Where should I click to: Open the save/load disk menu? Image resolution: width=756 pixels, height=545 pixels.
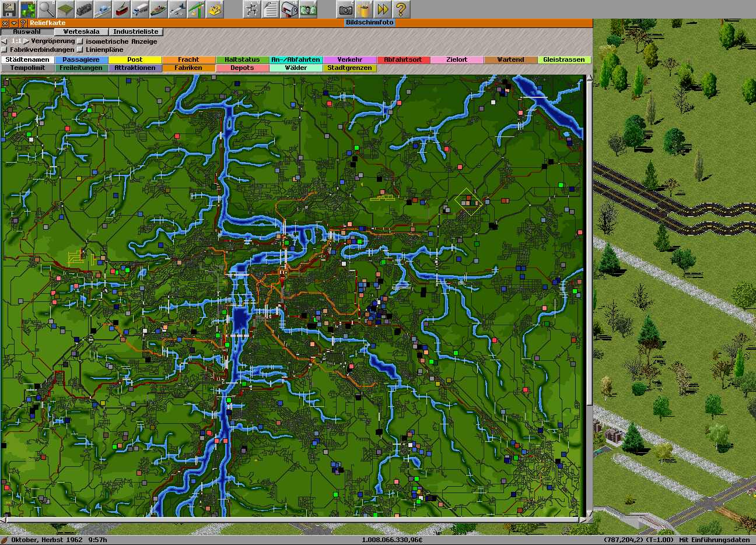9,9
